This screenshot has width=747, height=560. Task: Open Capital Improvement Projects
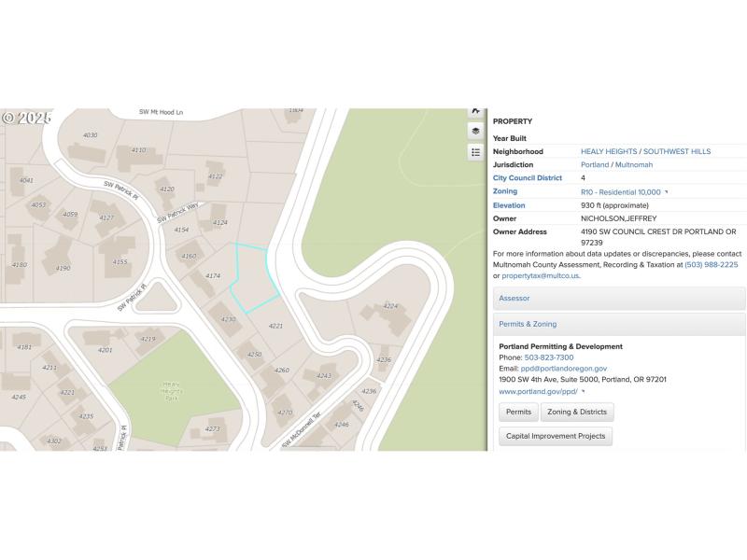tap(556, 436)
